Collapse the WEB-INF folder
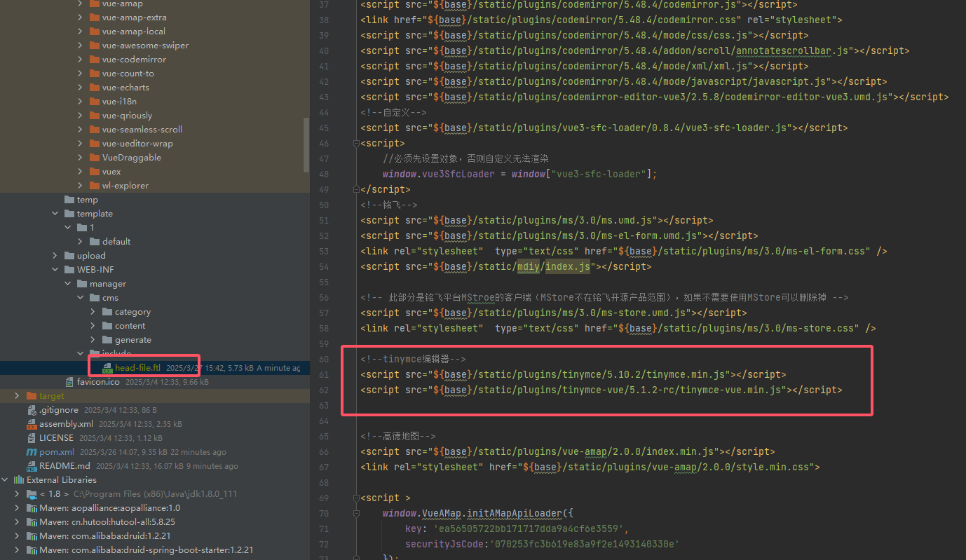966x560 pixels. [55, 270]
